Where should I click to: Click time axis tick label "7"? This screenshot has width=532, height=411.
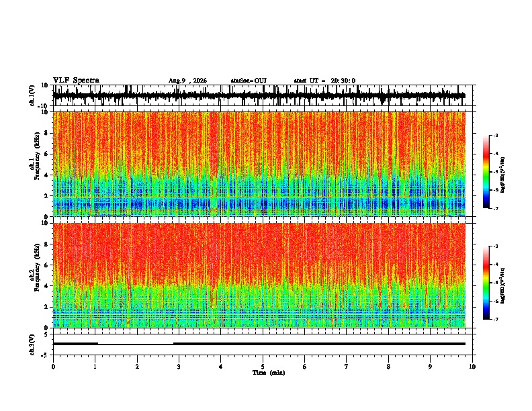click(x=347, y=367)
